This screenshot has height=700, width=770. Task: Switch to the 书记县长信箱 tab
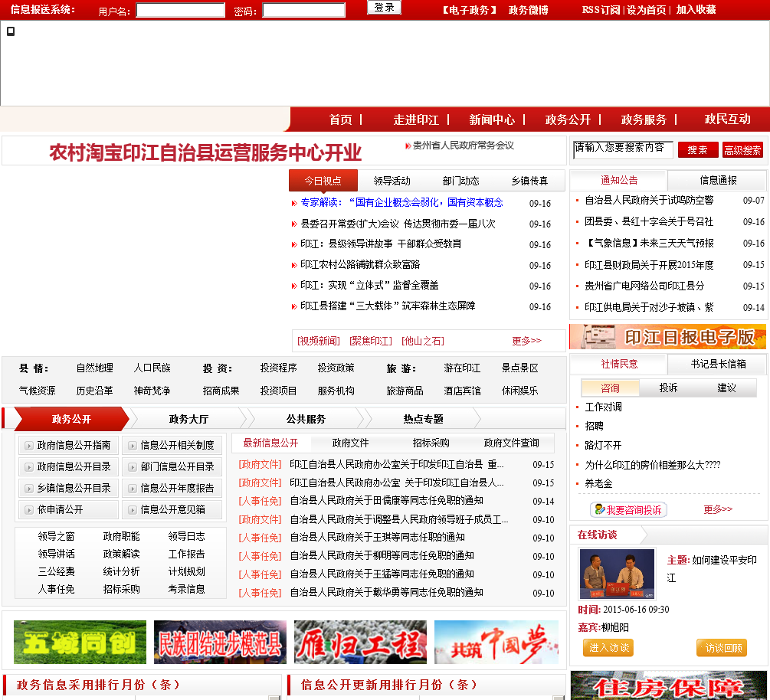[717, 364]
